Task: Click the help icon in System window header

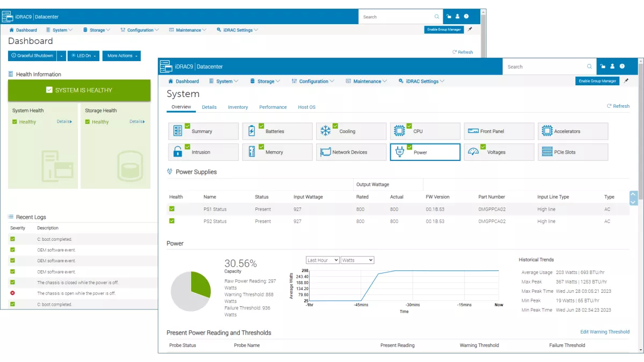Action: pyautogui.click(x=622, y=67)
